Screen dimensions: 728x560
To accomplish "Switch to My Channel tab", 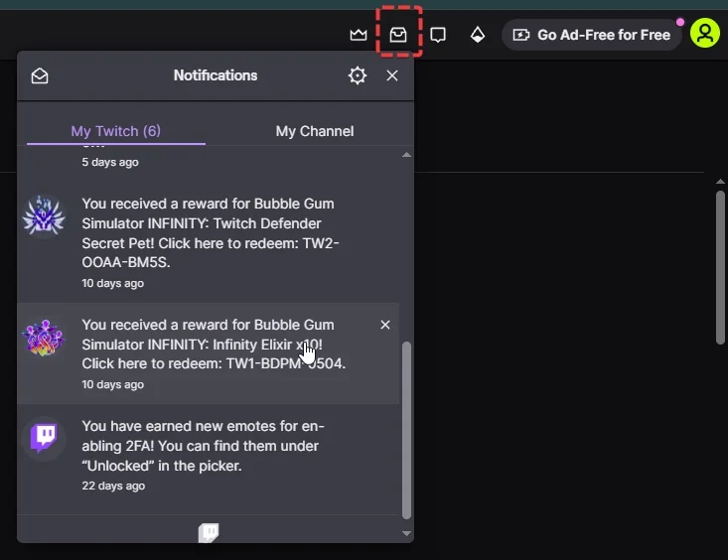I will [x=314, y=131].
